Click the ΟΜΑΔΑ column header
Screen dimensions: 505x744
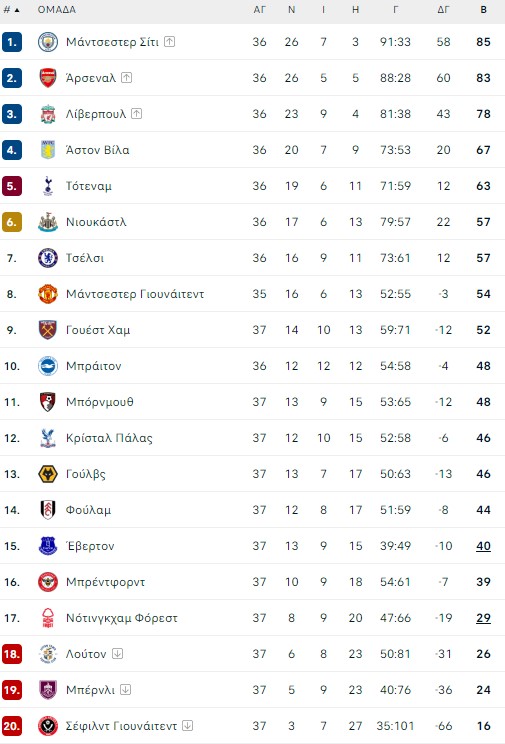click(x=56, y=9)
